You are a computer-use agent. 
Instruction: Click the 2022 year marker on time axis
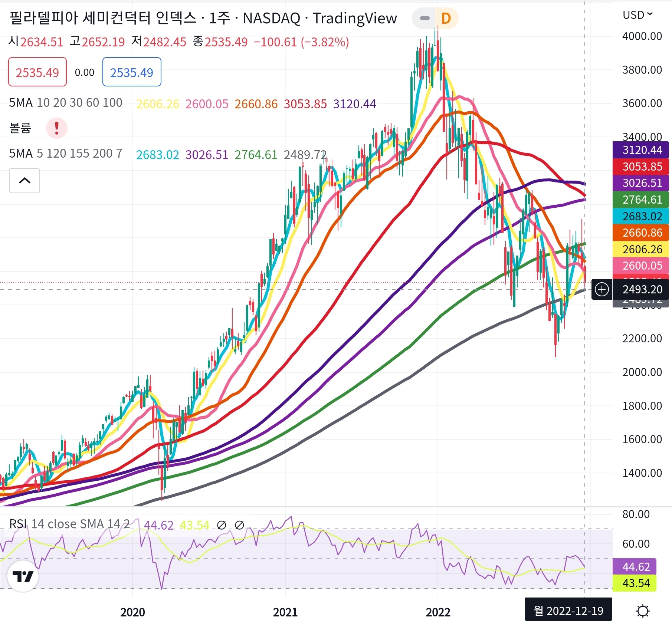pyautogui.click(x=438, y=612)
